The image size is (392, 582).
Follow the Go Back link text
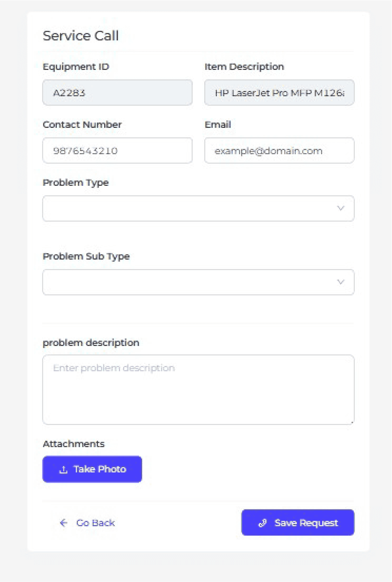pos(95,523)
